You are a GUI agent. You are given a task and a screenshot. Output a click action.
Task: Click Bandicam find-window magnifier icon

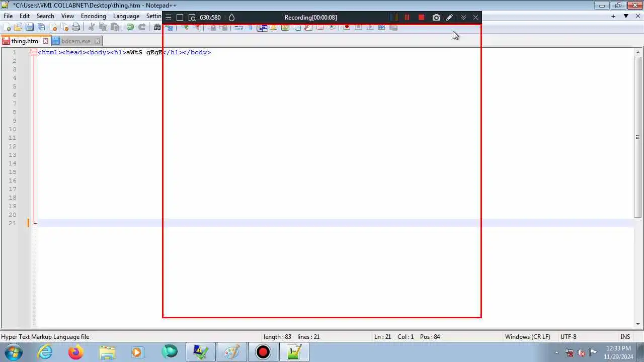(192, 18)
